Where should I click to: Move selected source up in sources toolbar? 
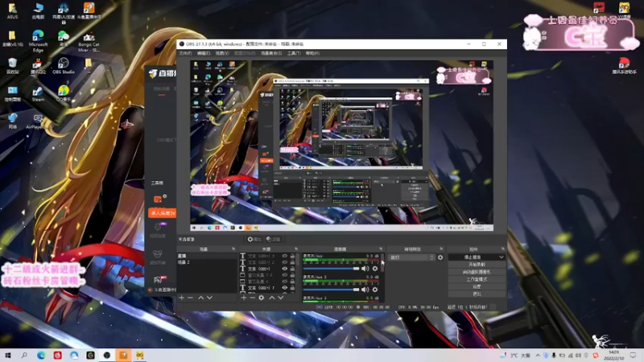tap(271, 298)
